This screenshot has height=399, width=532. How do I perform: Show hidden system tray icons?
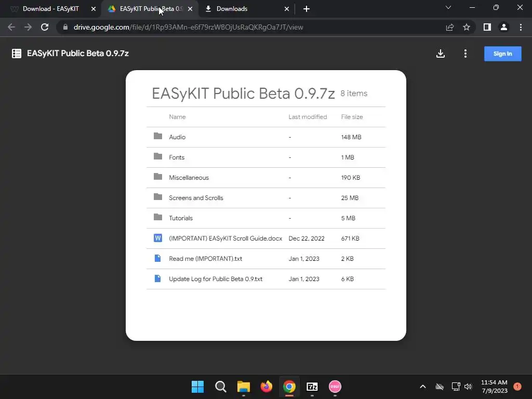pos(423,387)
